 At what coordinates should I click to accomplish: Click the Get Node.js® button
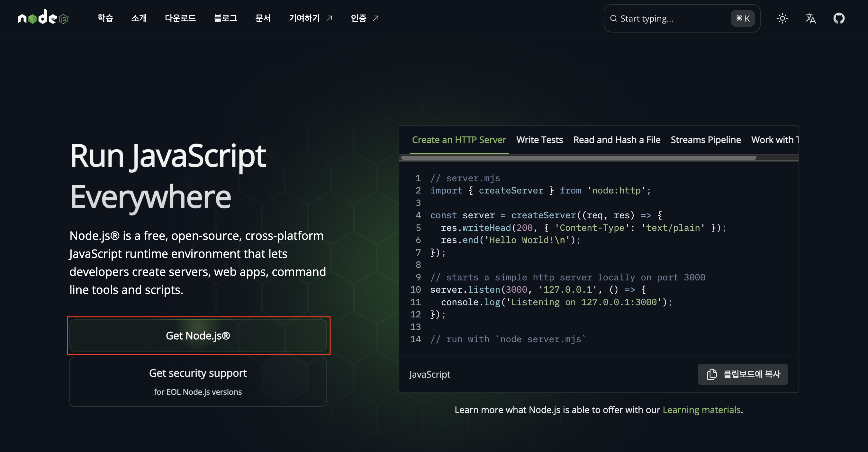pos(198,336)
